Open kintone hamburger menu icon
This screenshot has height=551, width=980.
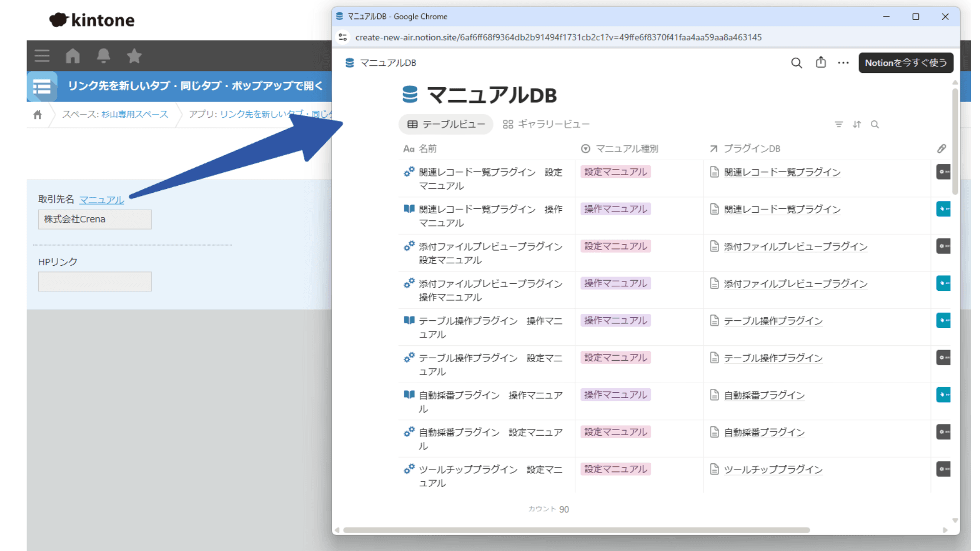point(42,56)
